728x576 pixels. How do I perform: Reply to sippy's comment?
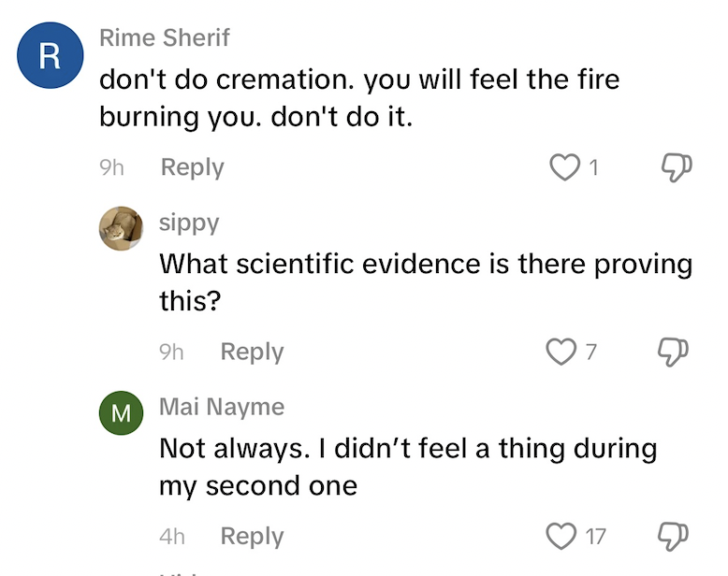[x=252, y=353]
